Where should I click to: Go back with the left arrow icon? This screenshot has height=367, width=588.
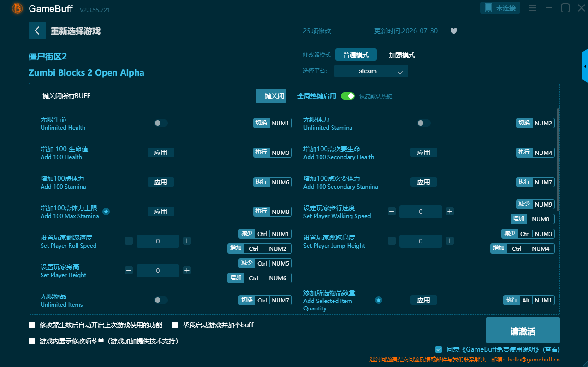pyautogui.click(x=37, y=30)
